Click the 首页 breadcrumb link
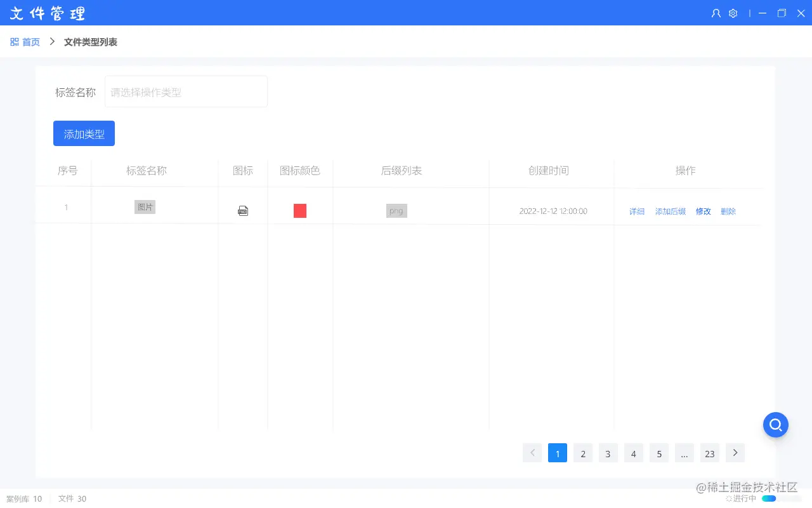 point(31,42)
